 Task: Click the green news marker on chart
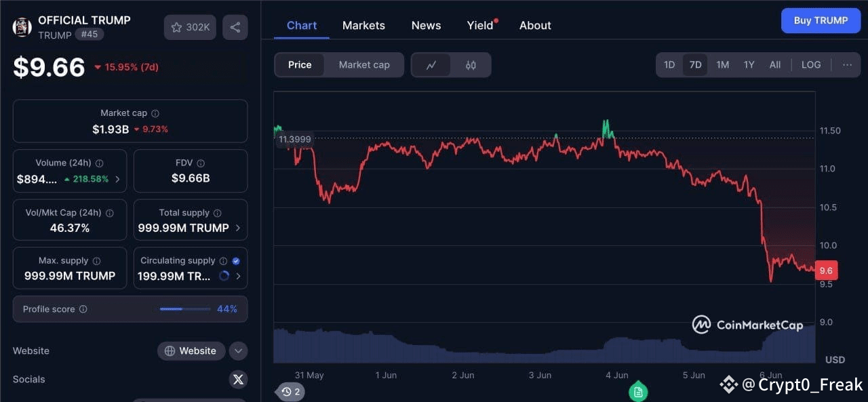(x=637, y=392)
